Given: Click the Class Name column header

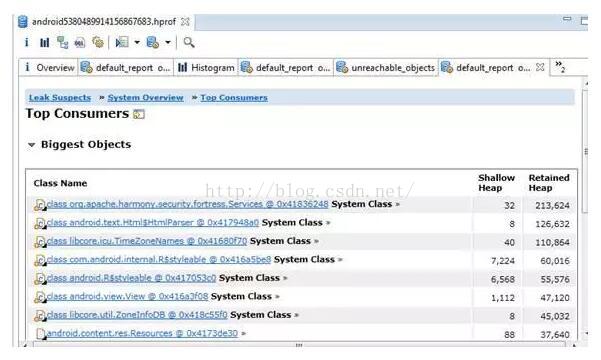Looking at the screenshot, I should pos(60,183).
